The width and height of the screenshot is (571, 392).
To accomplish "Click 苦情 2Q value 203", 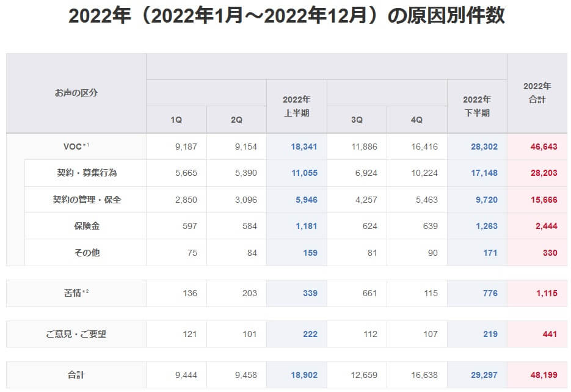I will click(x=249, y=293).
